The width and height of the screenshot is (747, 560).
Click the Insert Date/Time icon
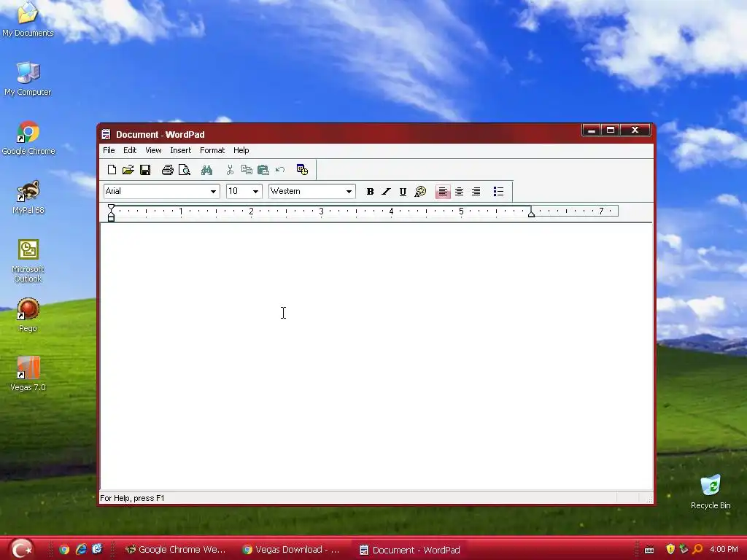pos(302,170)
